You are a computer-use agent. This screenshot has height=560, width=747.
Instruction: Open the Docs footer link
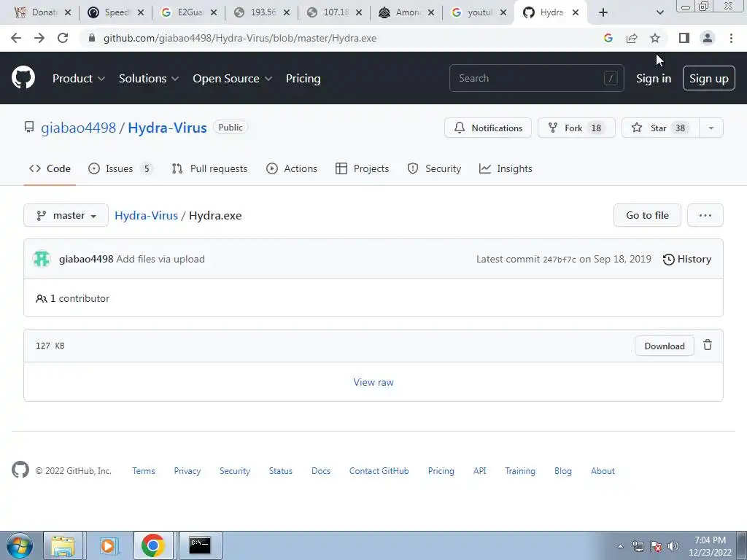click(x=321, y=471)
